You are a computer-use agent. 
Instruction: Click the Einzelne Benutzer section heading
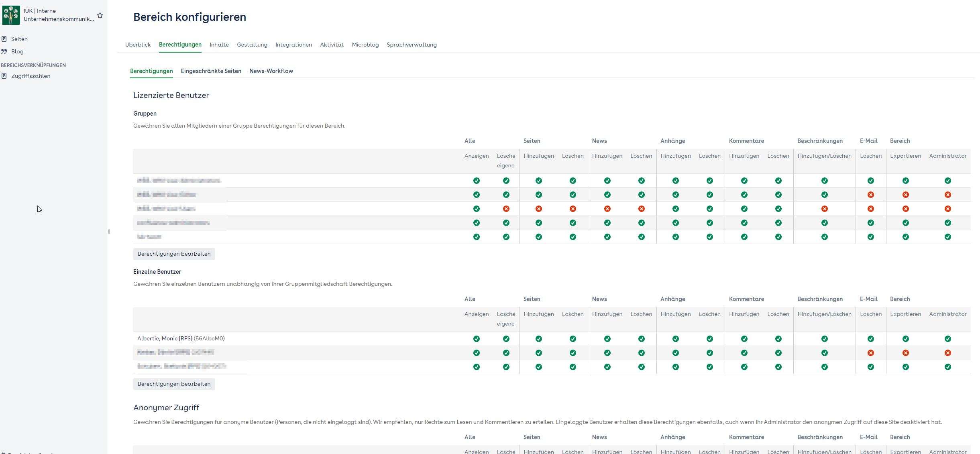point(157,272)
